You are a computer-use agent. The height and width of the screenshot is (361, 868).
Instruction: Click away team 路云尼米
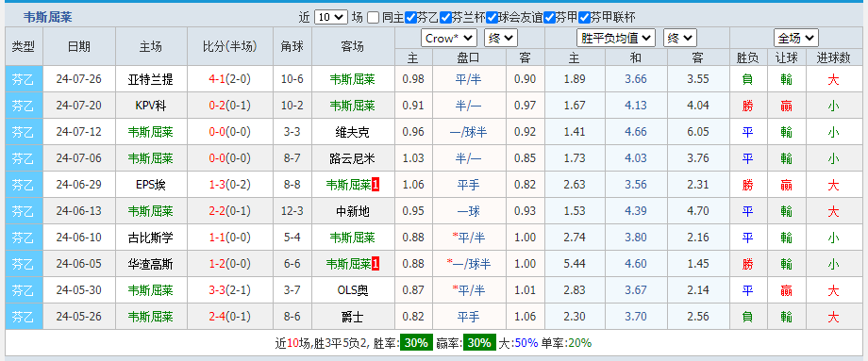pos(352,158)
